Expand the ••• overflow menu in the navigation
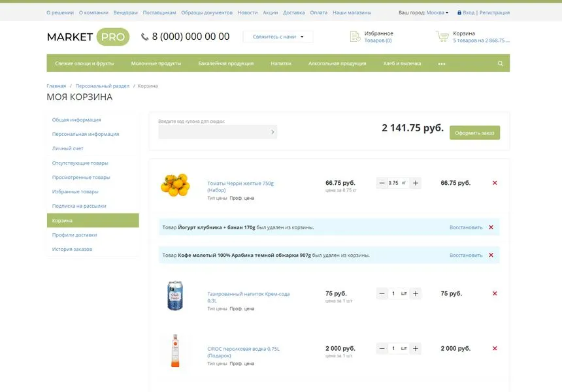 442,63
